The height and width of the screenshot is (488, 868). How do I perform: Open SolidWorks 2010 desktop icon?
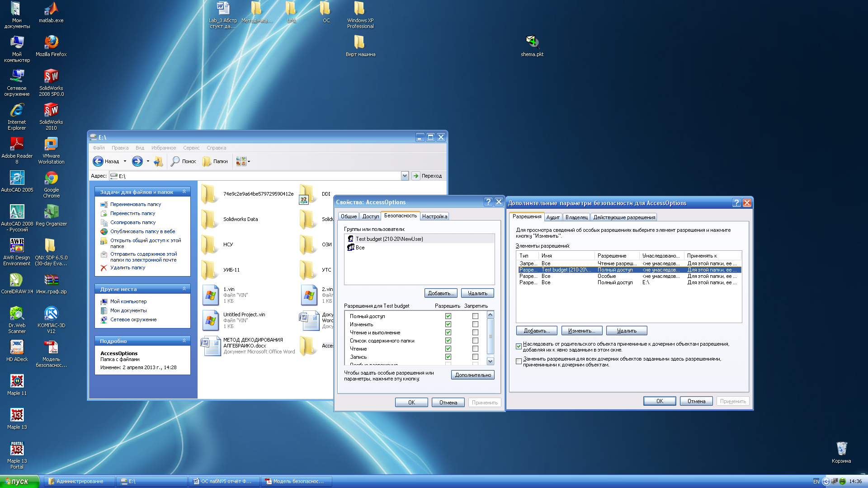pyautogui.click(x=51, y=117)
